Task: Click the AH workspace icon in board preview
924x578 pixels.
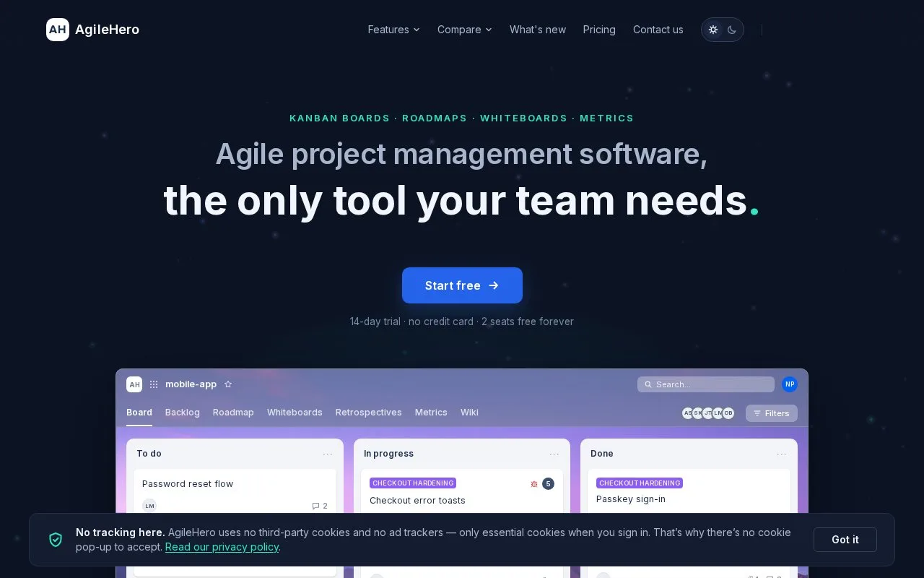Action: tap(134, 384)
